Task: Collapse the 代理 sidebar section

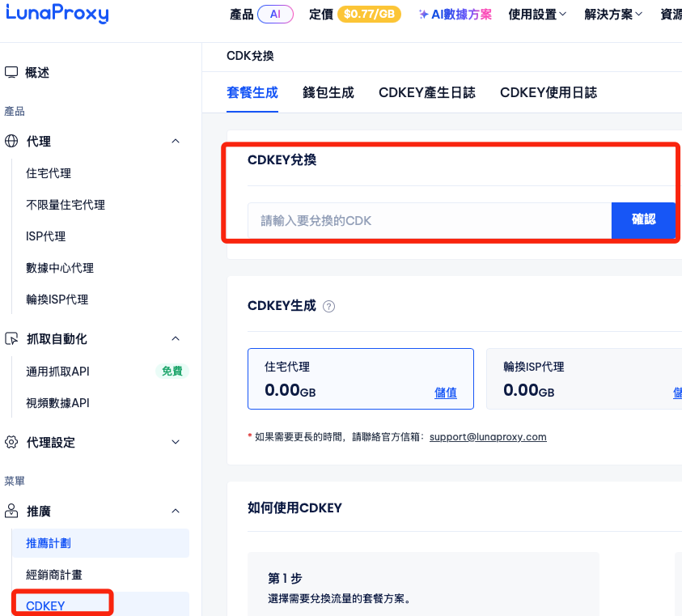Action: 176,141
